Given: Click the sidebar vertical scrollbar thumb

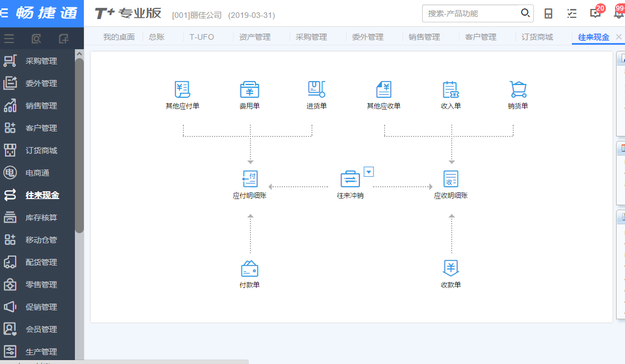Looking at the screenshot, I should (x=79, y=145).
